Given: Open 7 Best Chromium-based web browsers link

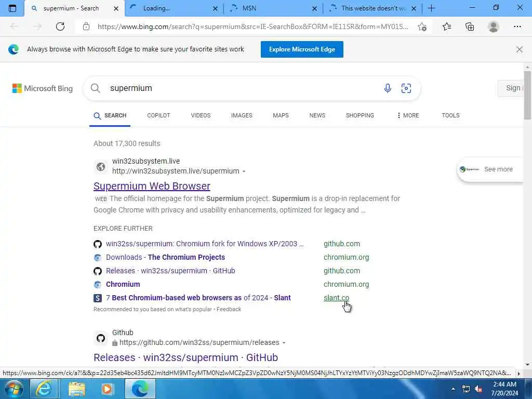Looking at the screenshot, I should pos(198,298).
